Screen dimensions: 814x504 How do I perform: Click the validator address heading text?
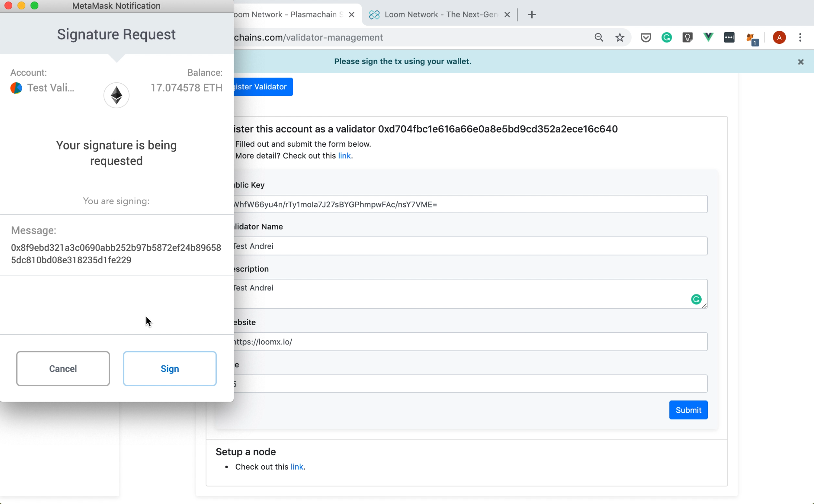425,129
